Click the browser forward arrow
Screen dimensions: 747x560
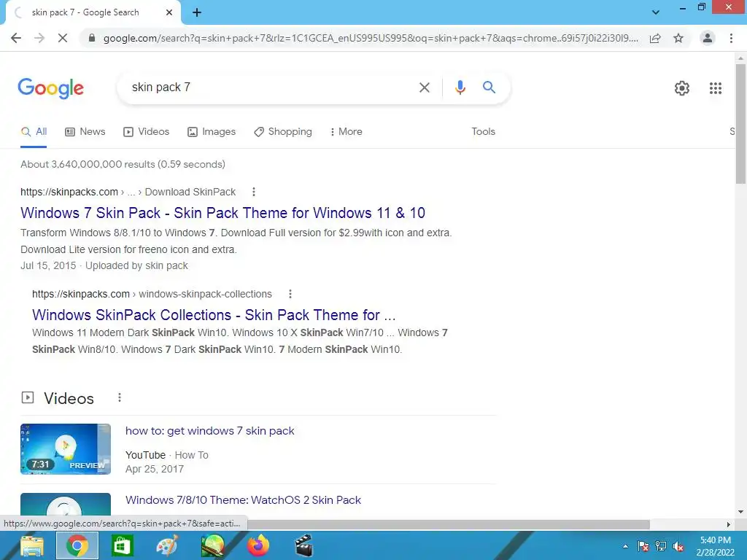click(x=39, y=38)
